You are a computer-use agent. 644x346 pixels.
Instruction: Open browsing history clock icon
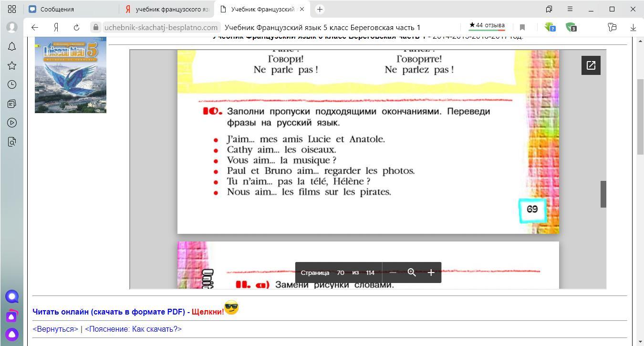pos(12,84)
